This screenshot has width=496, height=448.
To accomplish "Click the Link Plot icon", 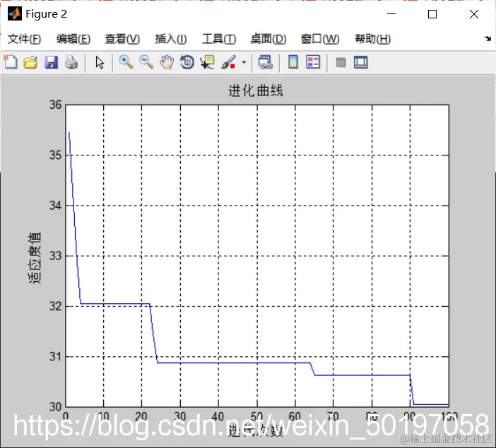I will (266, 62).
